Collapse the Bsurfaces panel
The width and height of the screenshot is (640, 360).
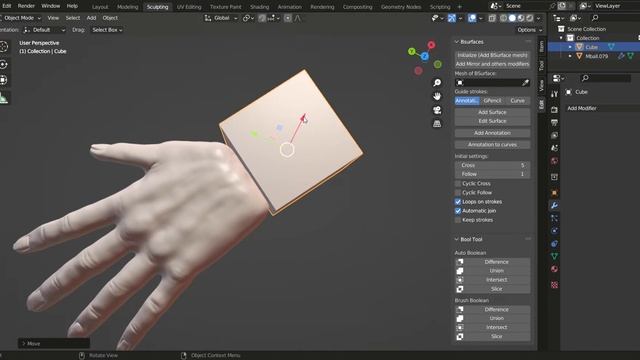point(457,42)
